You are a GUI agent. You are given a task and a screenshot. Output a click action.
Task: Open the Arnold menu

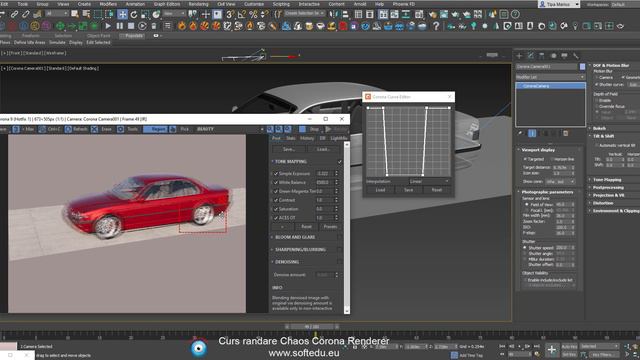point(360,4)
